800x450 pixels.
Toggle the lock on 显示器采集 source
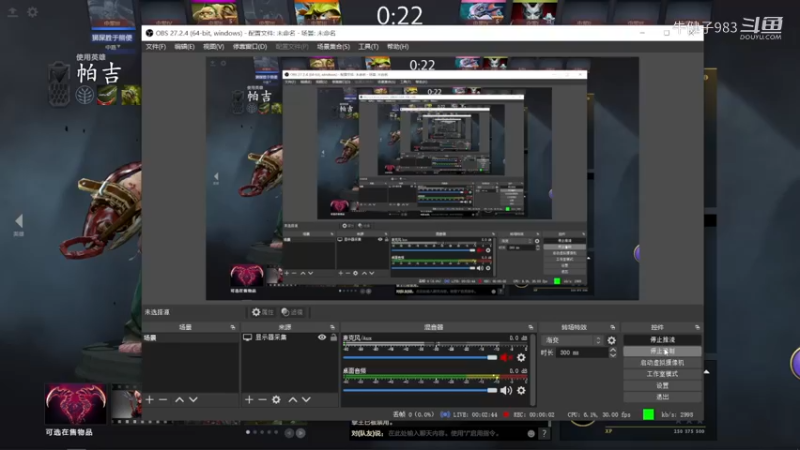(x=334, y=337)
